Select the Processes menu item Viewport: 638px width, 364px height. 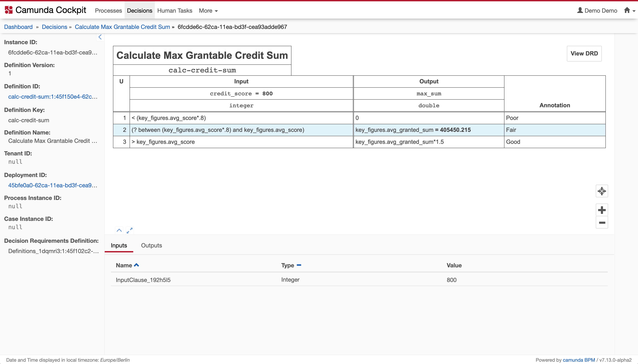pos(108,10)
